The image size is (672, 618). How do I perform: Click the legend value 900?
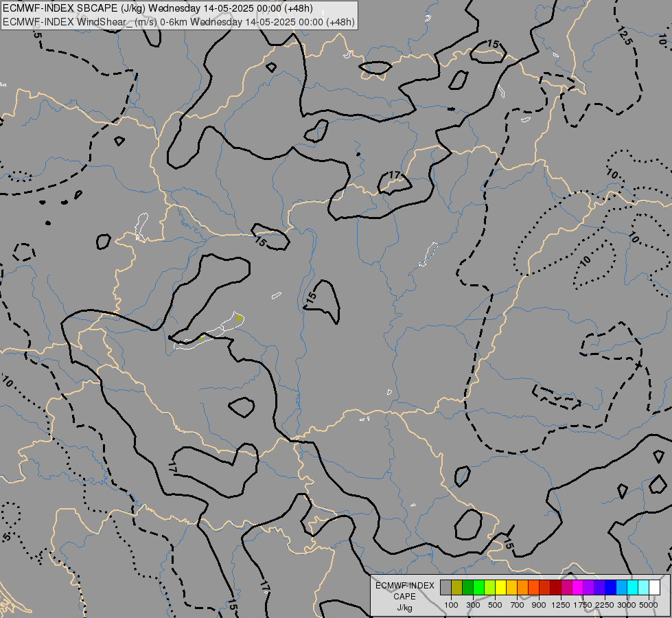pos(539,605)
